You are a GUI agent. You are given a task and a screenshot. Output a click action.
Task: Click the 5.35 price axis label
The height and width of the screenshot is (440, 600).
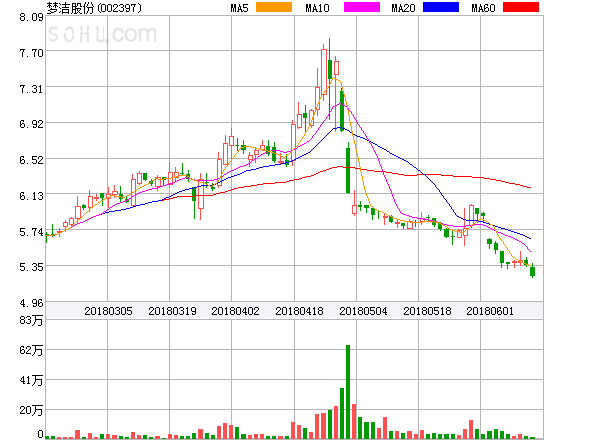point(32,267)
